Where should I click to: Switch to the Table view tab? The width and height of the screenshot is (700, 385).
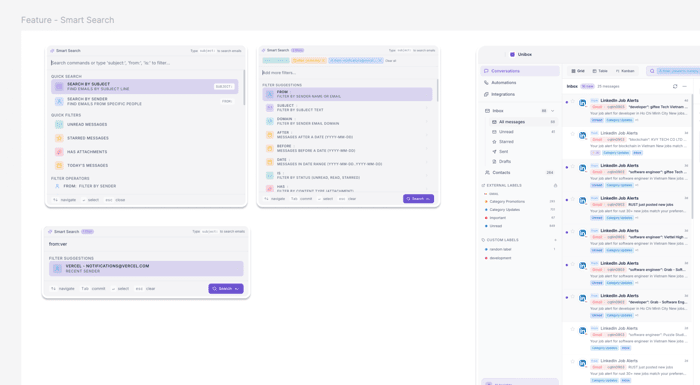[x=600, y=71]
